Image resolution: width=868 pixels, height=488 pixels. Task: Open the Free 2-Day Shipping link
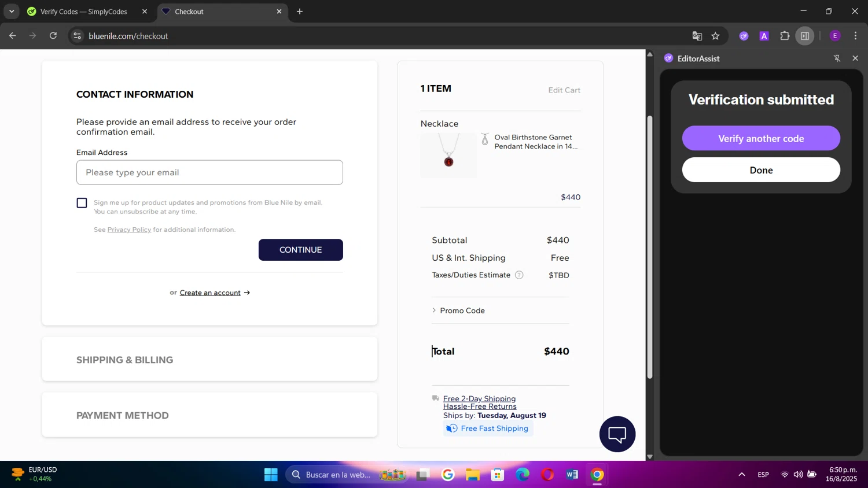pyautogui.click(x=479, y=398)
